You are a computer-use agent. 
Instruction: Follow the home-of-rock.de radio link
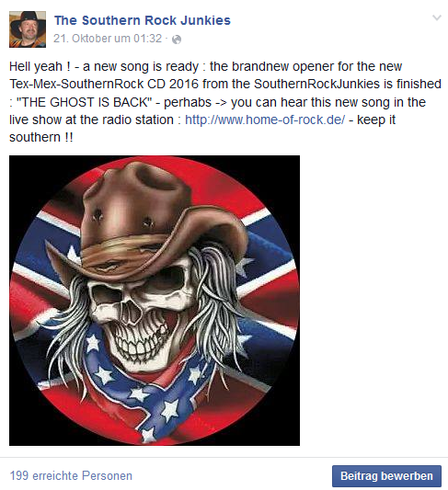click(x=265, y=120)
